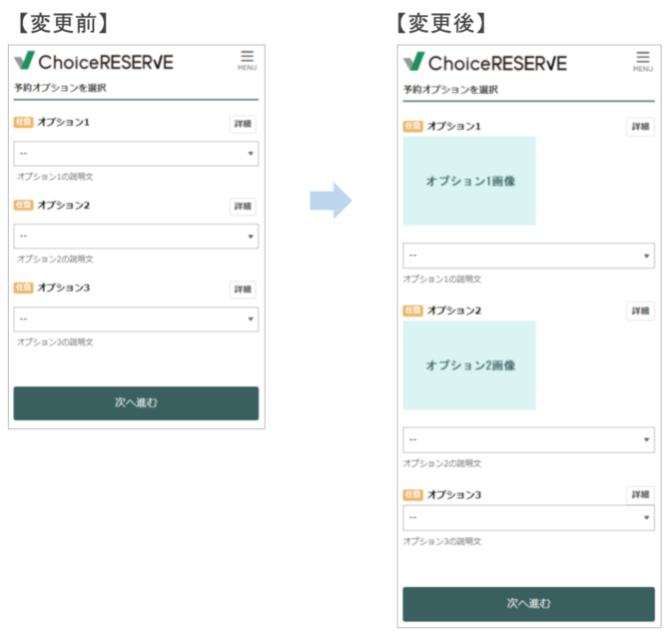The width and height of the screenshot is (672, 635).
Task: Click the オプション1 label in the before screen
Action: (x=64, y=122)
